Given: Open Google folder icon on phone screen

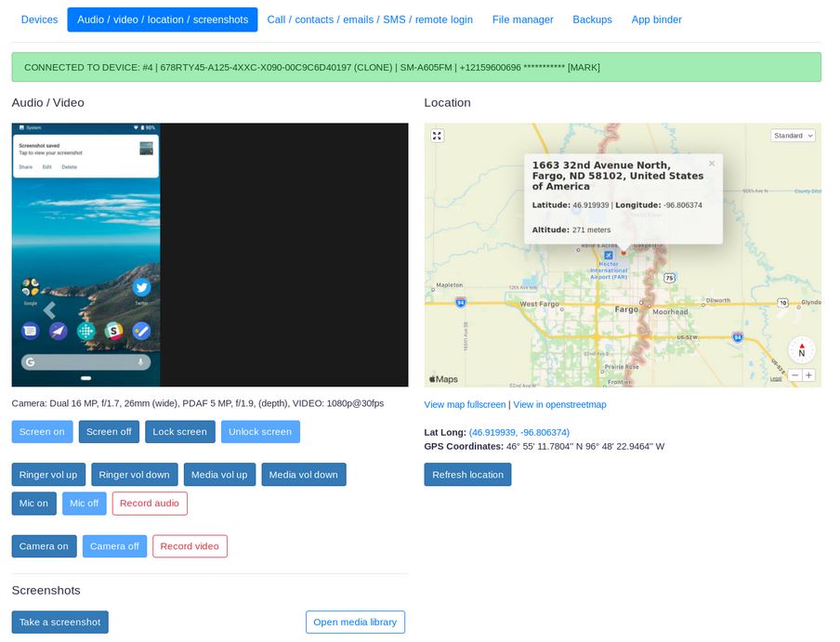Looking at the screenshot, I should click(31, 287).
